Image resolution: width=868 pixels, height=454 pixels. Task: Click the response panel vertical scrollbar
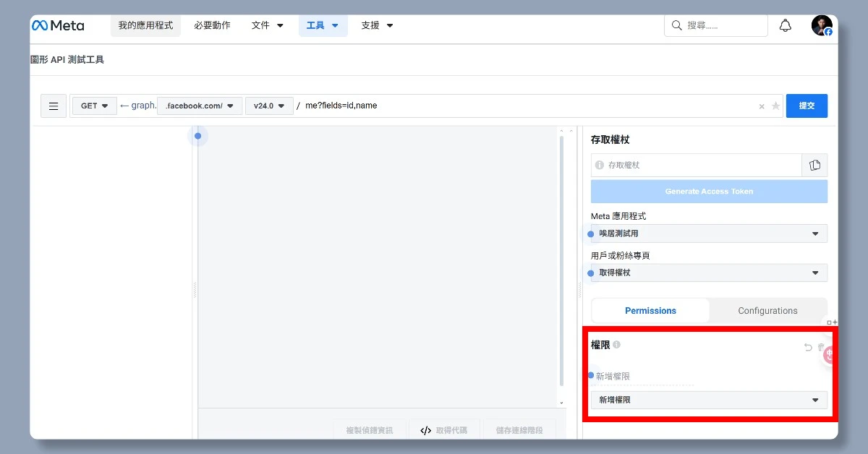coord(562,260)
